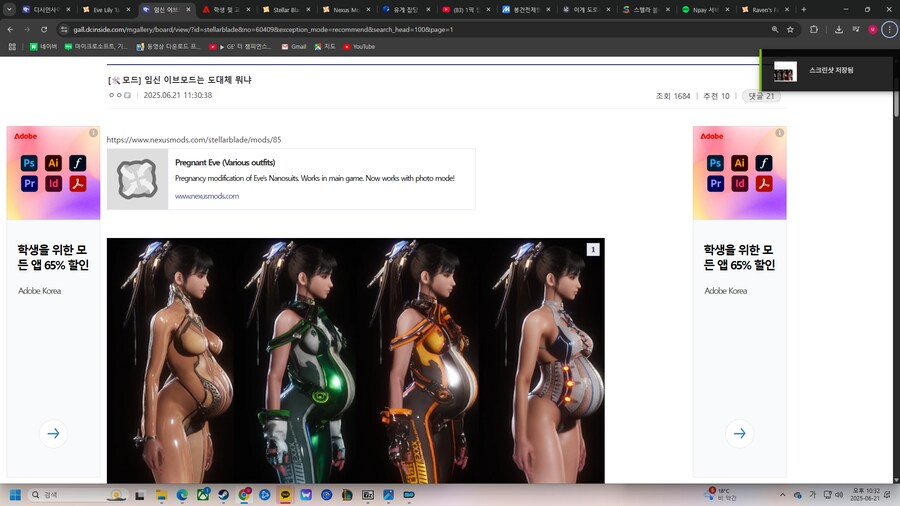Open the 네이버 bookmark

coord(44,46)
